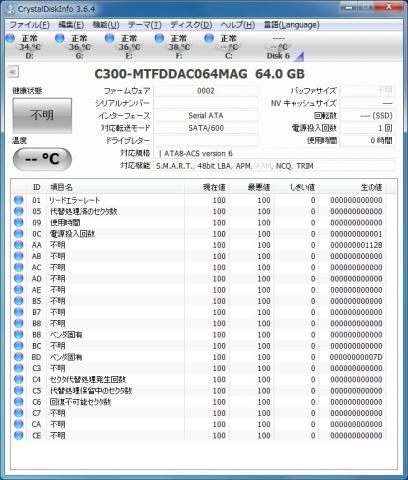Click status icon of row AC
Screen dimensions: 408x480
[x=19, y=267]
